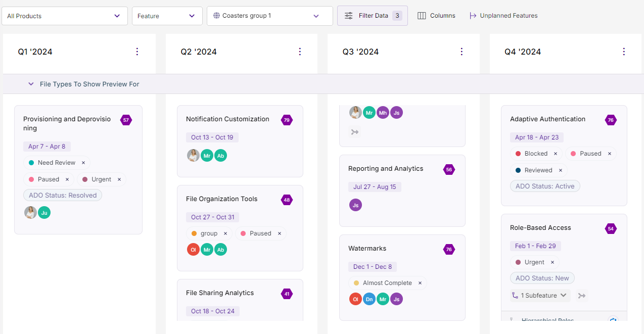Click the globe icon beside Coasters group 1
Screen dimensions: 644x334
click(x=217, y=16)
